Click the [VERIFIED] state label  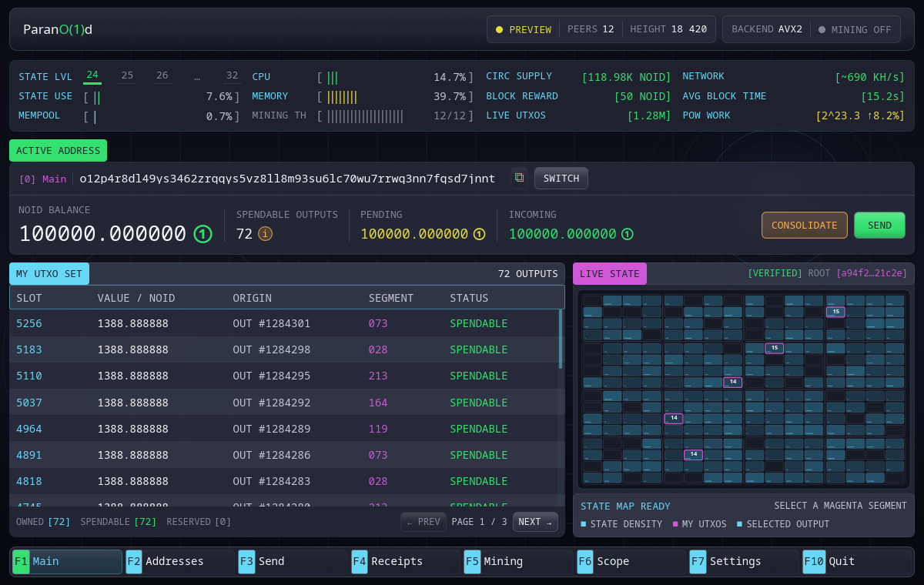pos(775,273)
